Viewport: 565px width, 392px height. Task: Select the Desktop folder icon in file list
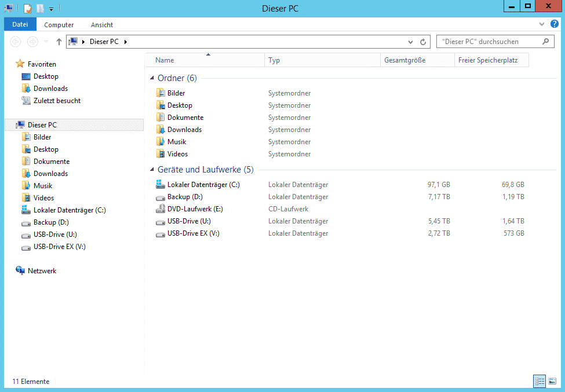pos(161,105)
